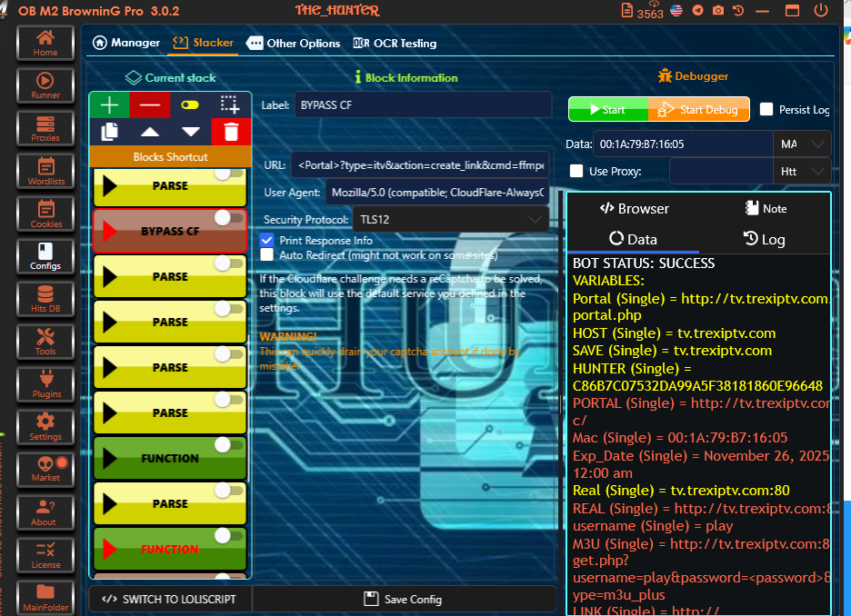Open the Telegram icon in the title bar
Screen dimensions: 851x616
click(697, 11)
